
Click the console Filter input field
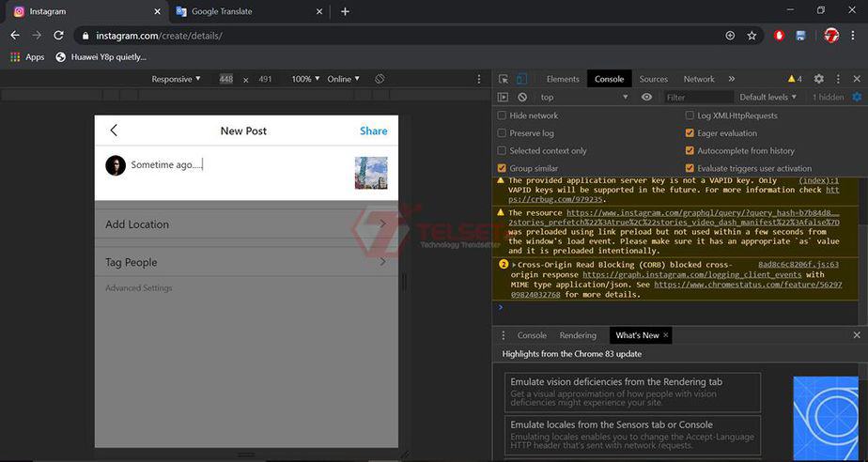(x=695, y=98)
